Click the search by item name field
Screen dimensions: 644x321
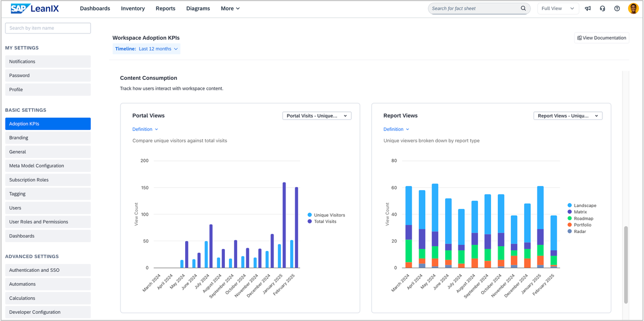[x=48, y=28]
